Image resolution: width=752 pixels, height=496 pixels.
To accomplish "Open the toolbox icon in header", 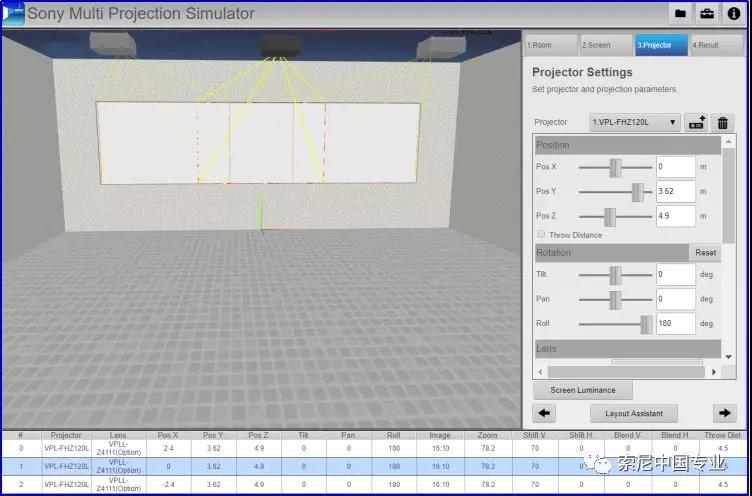I will (x=706, y=13).
